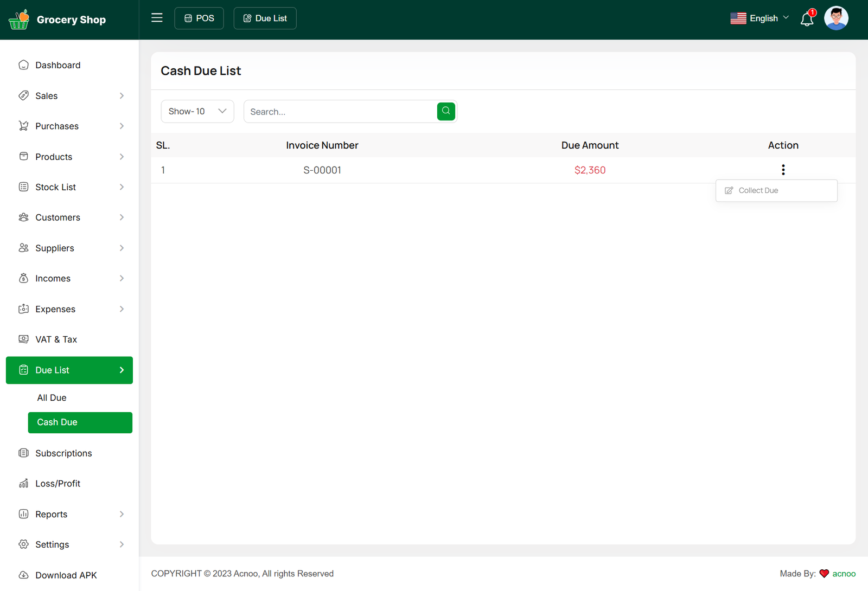Click the POS button in header

tap(199, 18)
